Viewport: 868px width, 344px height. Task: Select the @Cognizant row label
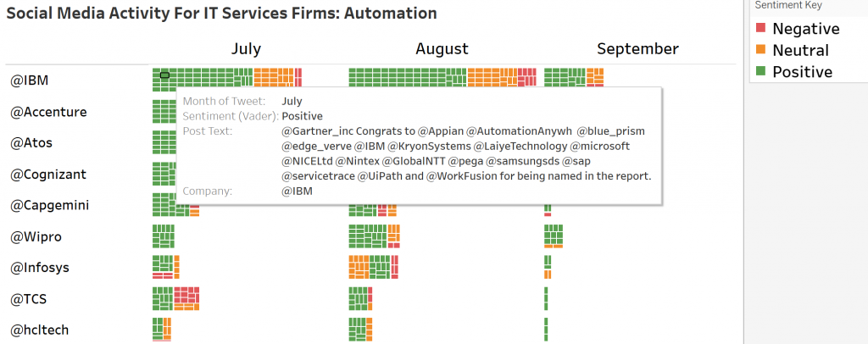[48, 174]
